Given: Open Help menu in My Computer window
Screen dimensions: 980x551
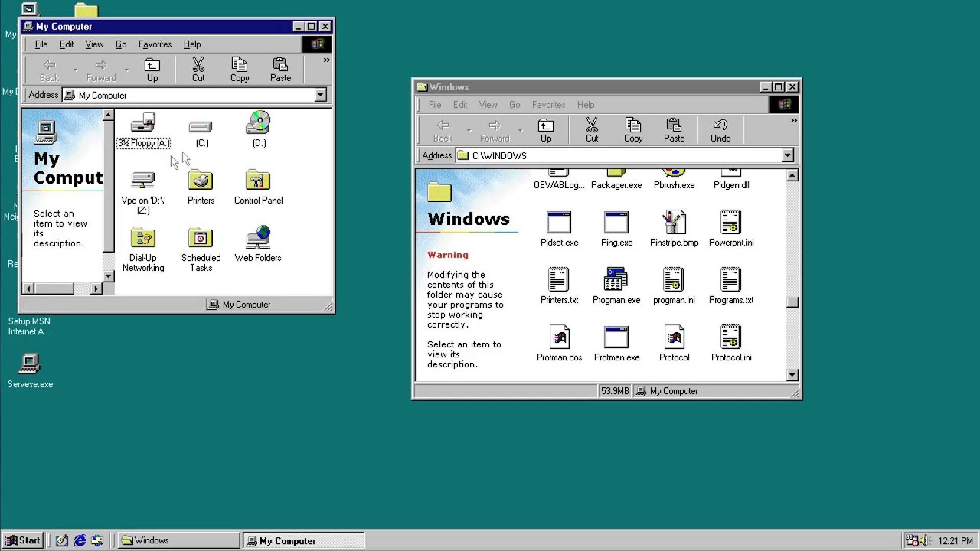Looking at the screenshot, I should click(x=192, y=44).
